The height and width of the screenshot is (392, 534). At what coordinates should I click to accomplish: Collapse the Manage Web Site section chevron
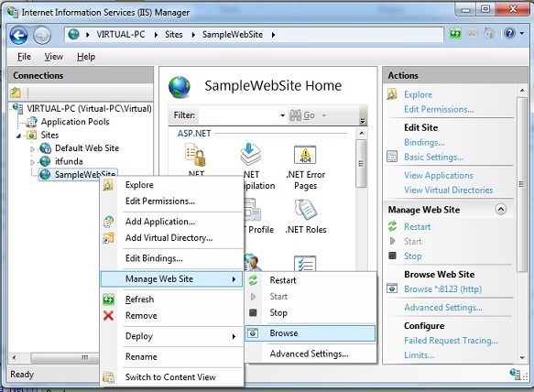coord(501,209)
